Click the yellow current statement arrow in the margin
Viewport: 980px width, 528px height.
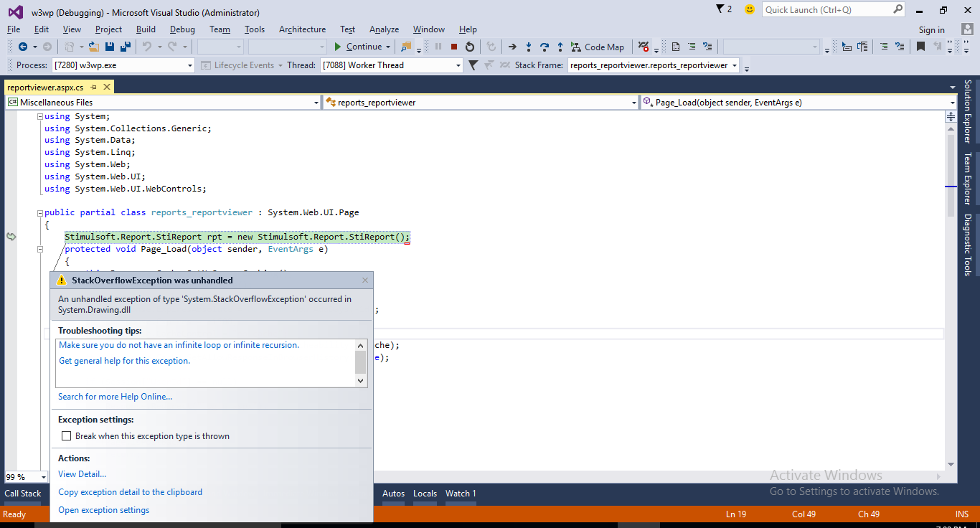[11, 237]
